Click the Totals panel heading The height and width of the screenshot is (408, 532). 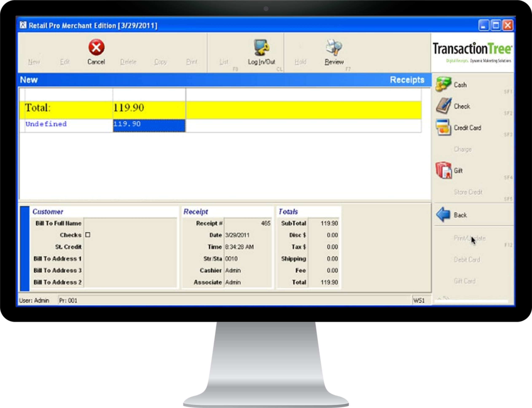point(288,212)
